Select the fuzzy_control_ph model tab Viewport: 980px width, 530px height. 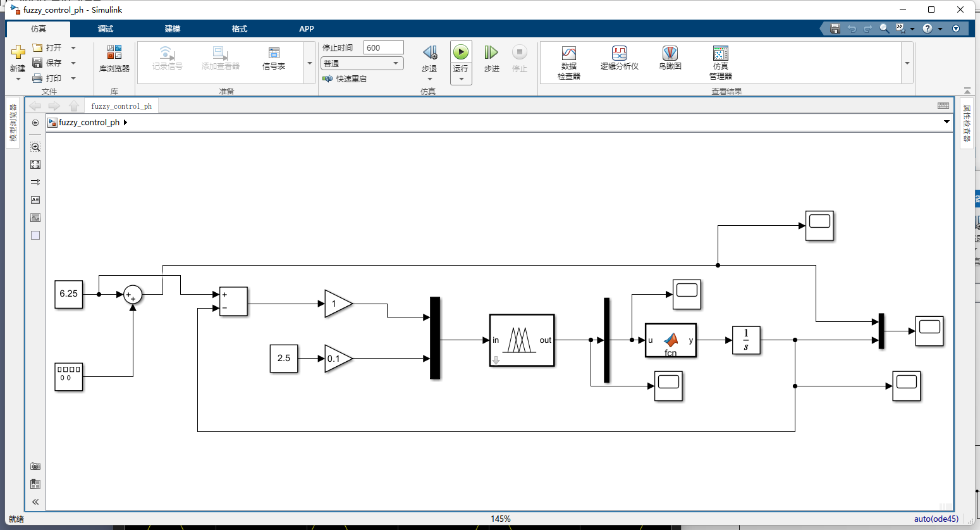click(x=121, y=106)
